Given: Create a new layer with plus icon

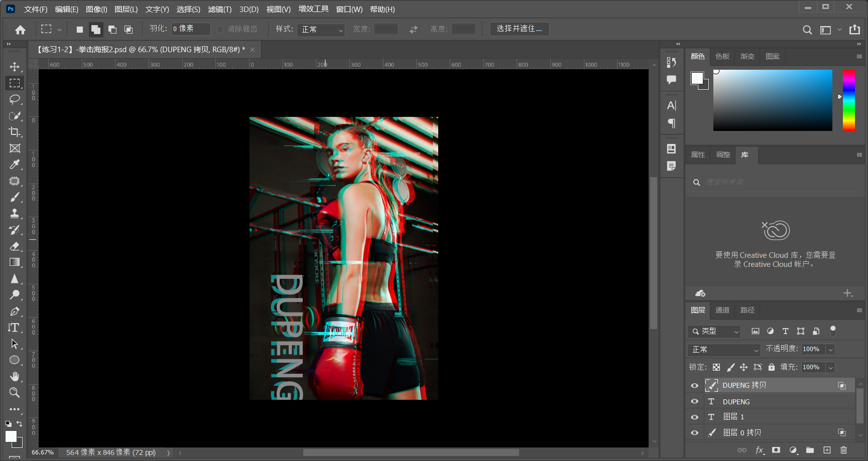Looking at the screenshot, I should 827,450.
